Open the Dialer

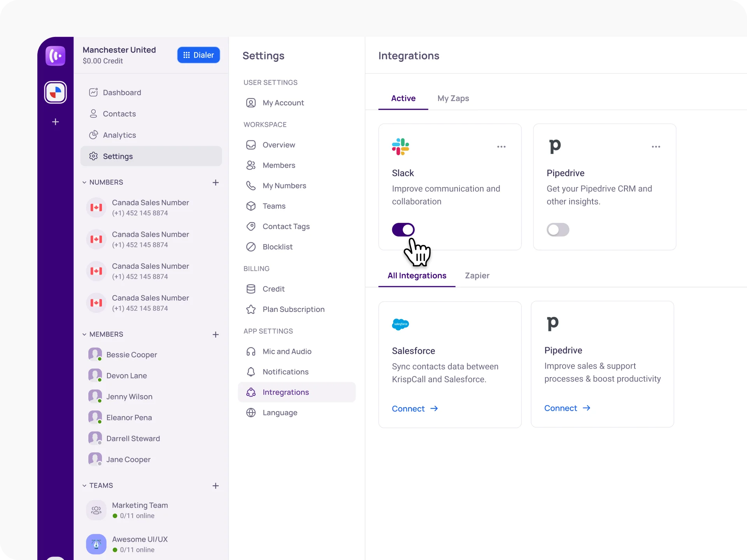click(x=198, y=55)
